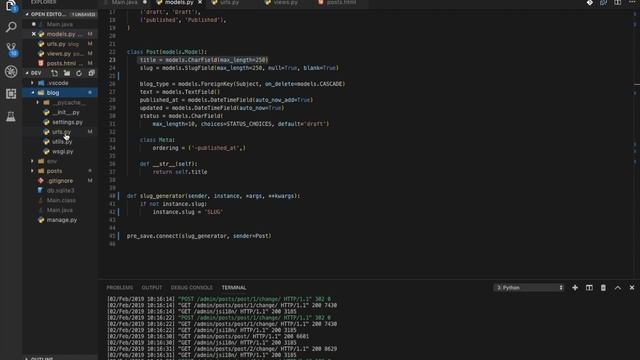Click line number 40 in gutter
The image size is (640, 360).
coord(112,196)
